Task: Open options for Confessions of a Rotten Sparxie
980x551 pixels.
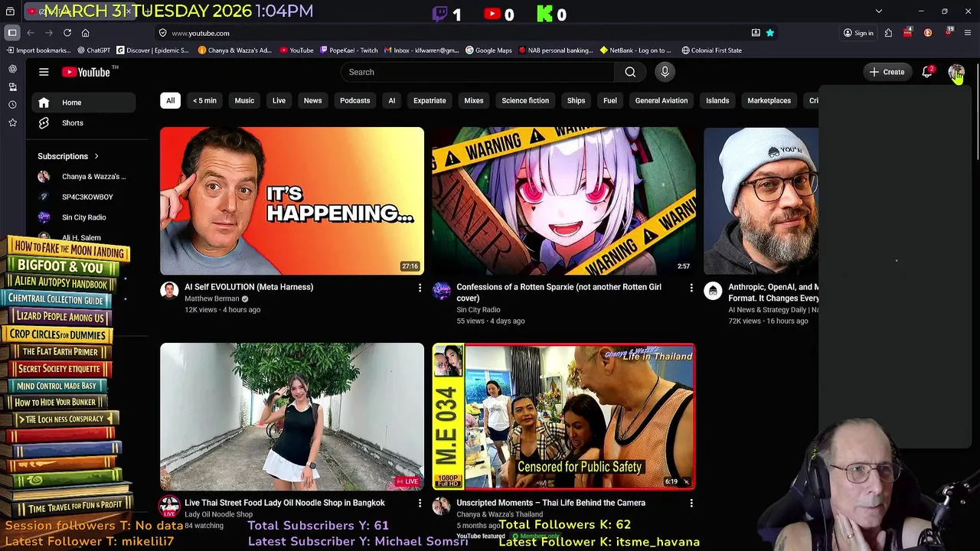Action: (691, 288)
